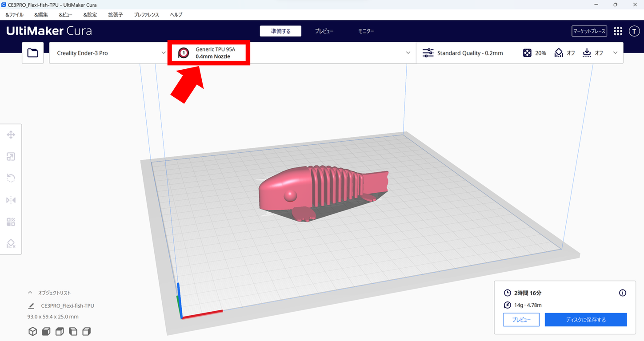Open the マーケットプレース button
Screen dimensions: 644x341
[589, 31]
